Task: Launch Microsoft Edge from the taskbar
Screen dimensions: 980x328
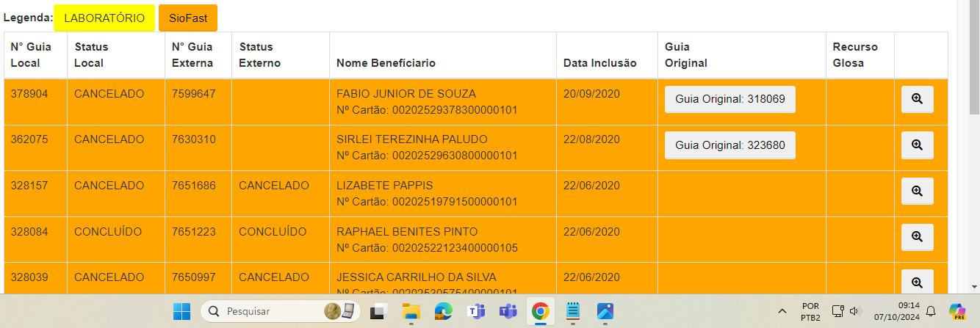Action: click(443, 311)
